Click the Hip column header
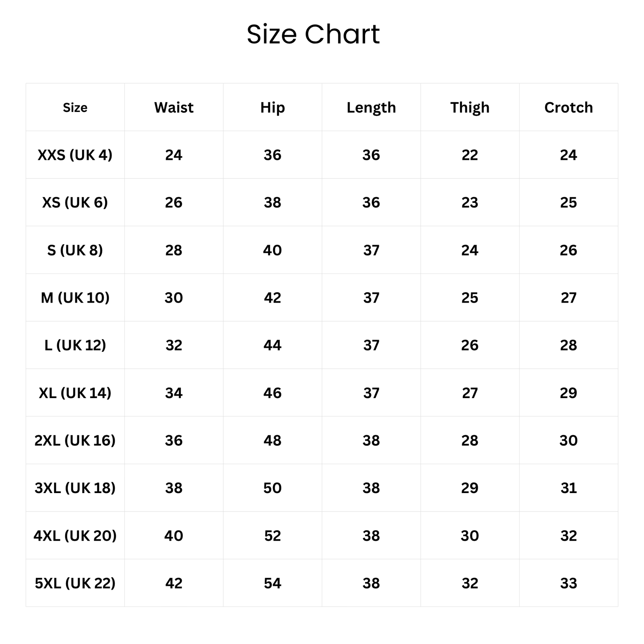 tap(272, 107)
